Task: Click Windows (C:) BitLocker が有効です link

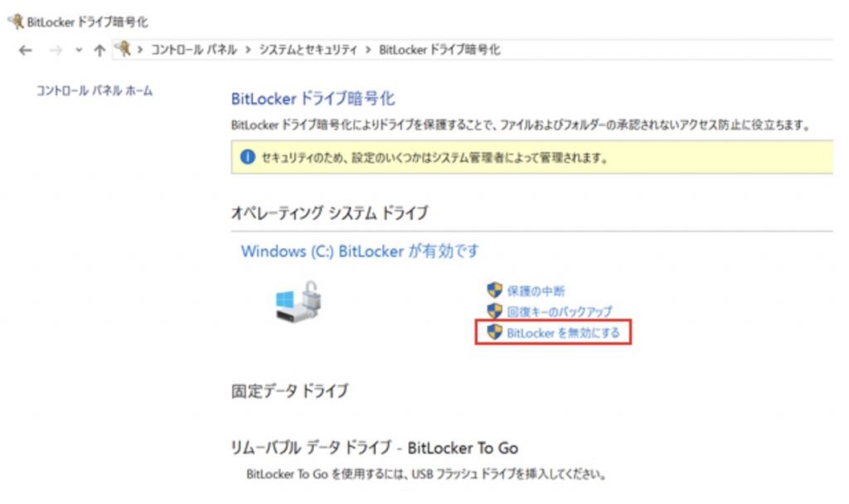Action: pyautogui.click(x=360, y=251)
